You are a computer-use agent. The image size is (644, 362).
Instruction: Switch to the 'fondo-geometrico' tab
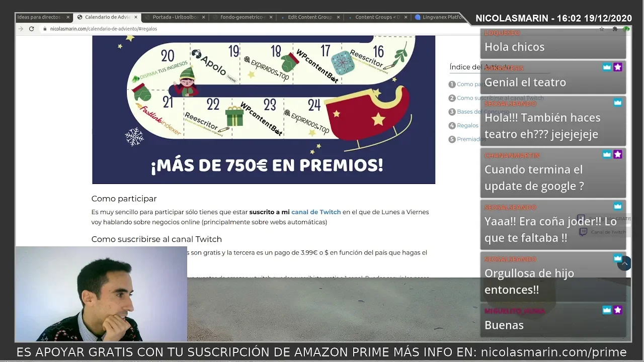coord(242,17)
